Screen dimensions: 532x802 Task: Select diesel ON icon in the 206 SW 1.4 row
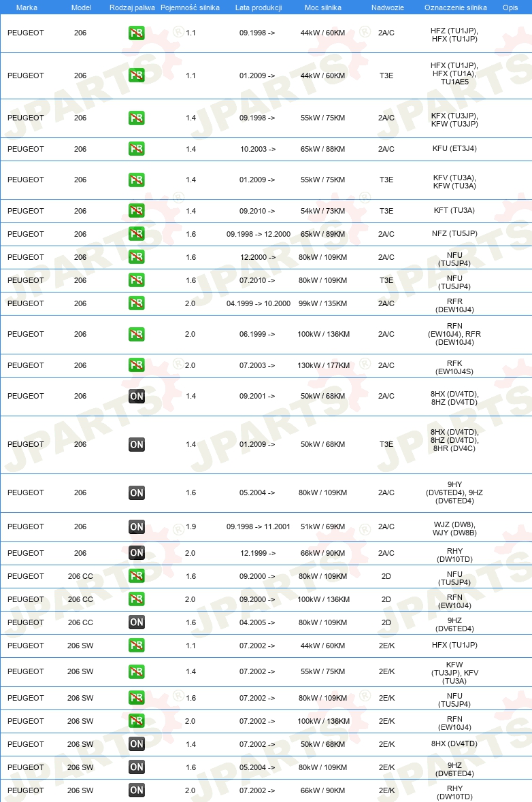[x=136, y=744]
